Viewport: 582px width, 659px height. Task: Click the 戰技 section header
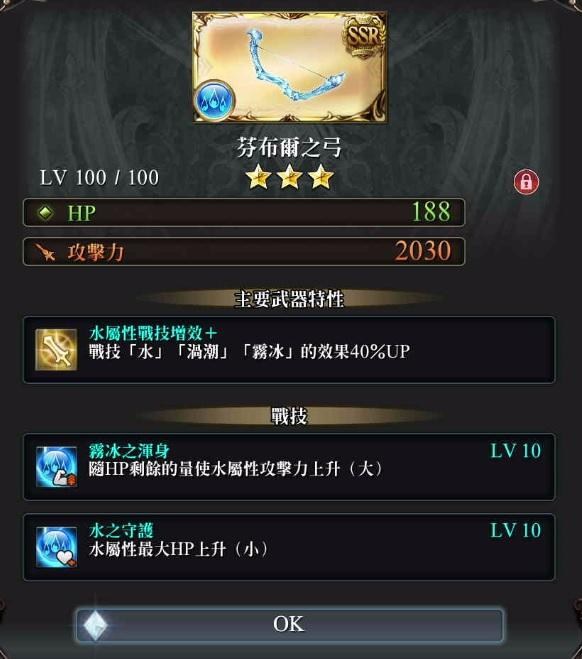(x=289, y=416)
